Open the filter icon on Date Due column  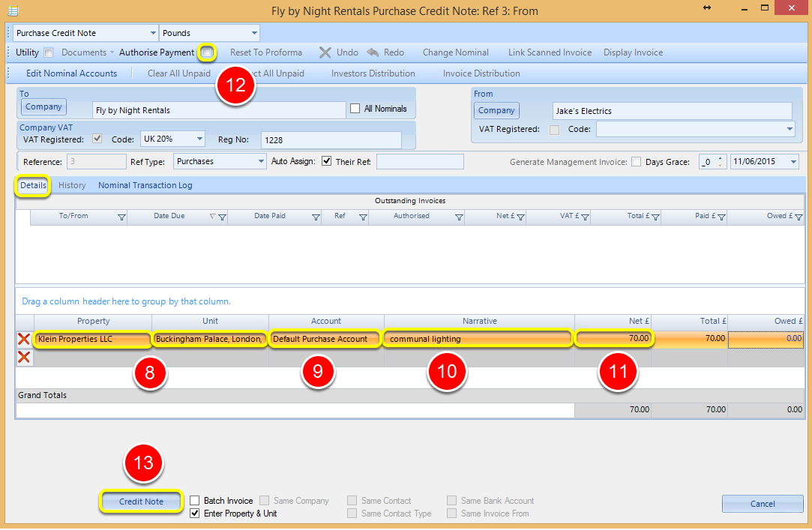(x=222, y=217)
